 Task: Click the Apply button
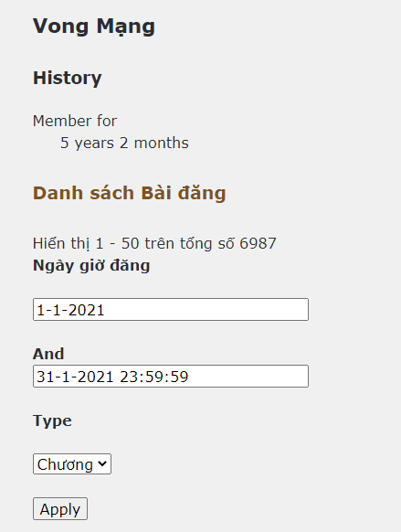[x=60, y=508]
